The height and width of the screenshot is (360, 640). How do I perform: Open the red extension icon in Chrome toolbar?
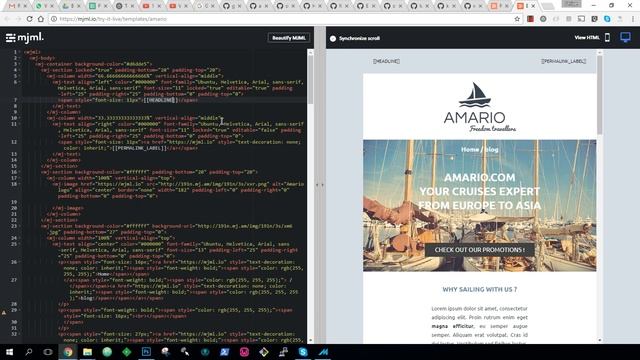[x=530, y=19]
